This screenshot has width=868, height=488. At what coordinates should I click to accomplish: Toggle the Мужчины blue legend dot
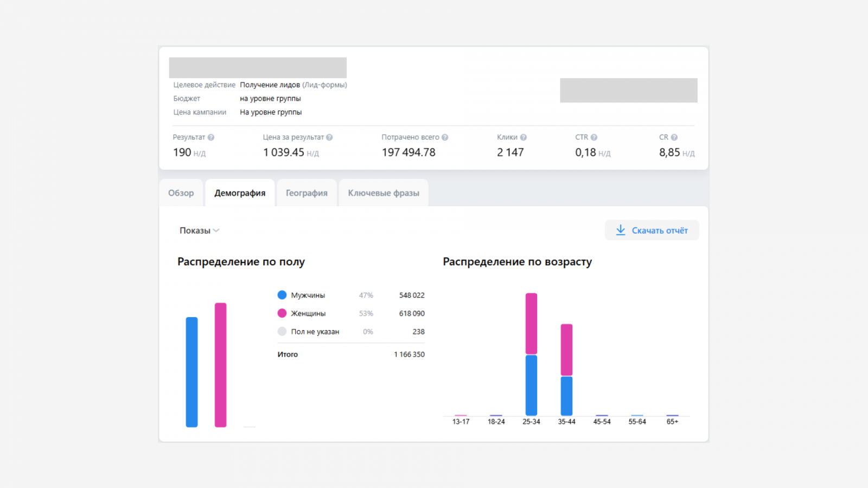pyautogui.click(x=282, y=295)
